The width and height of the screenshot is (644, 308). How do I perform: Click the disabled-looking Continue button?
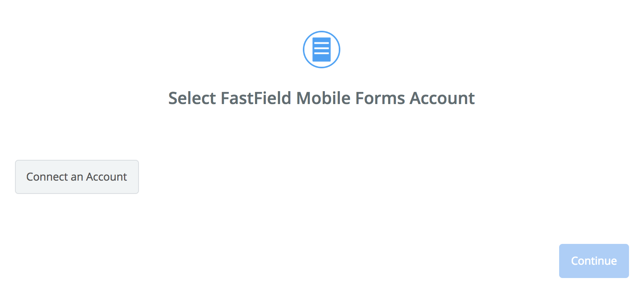click(x=594, y=261)
